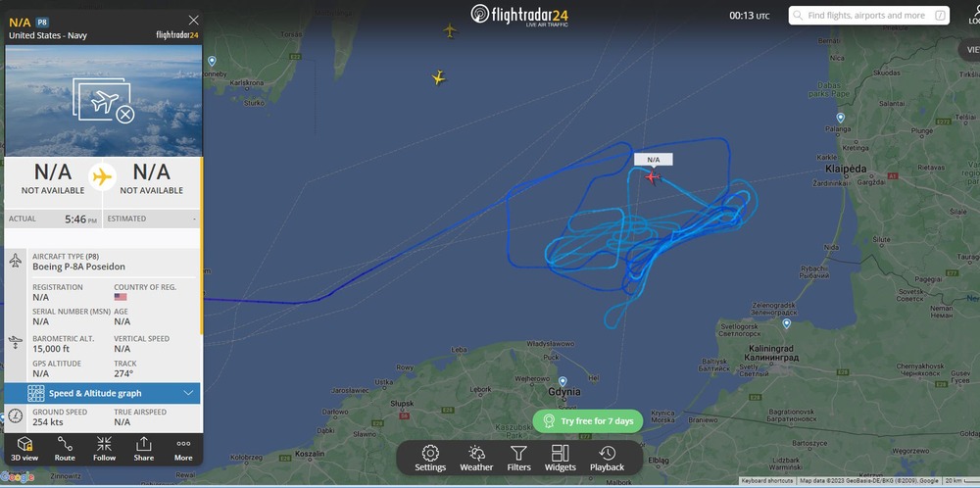980x488 pixels.
Task: Open the More options menu
Action: (x=183, y=449)
